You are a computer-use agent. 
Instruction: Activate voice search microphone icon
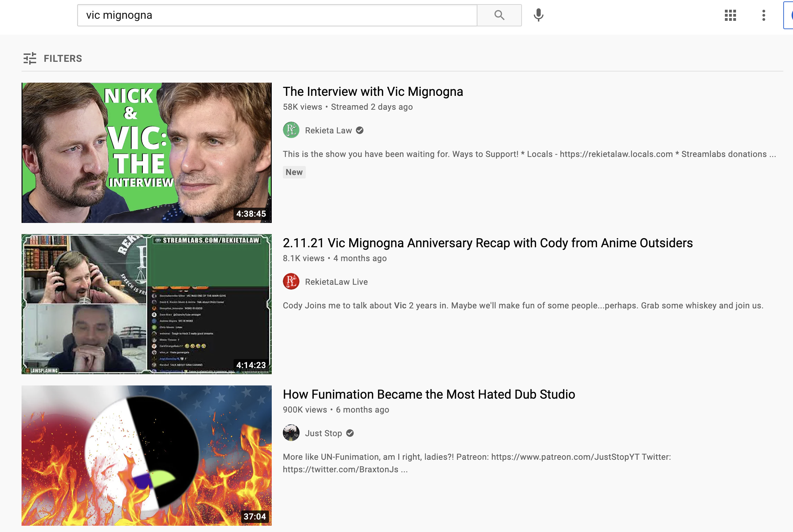tap(538, 15)
